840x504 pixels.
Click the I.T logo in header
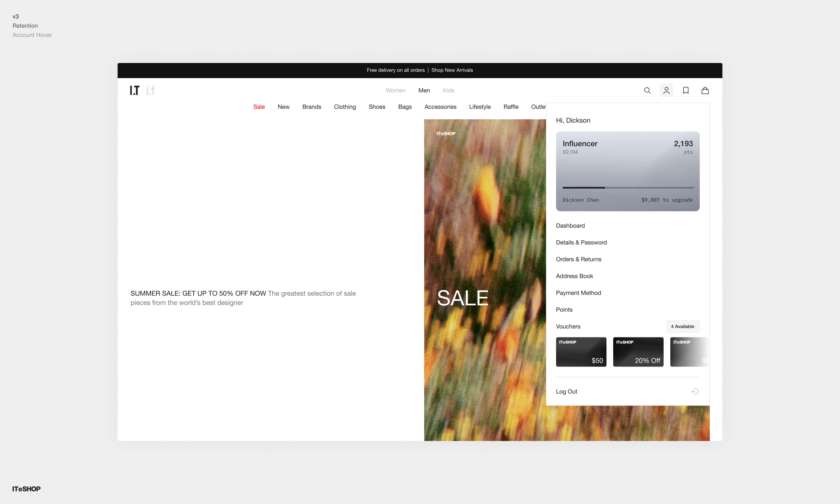click(134, 90)
